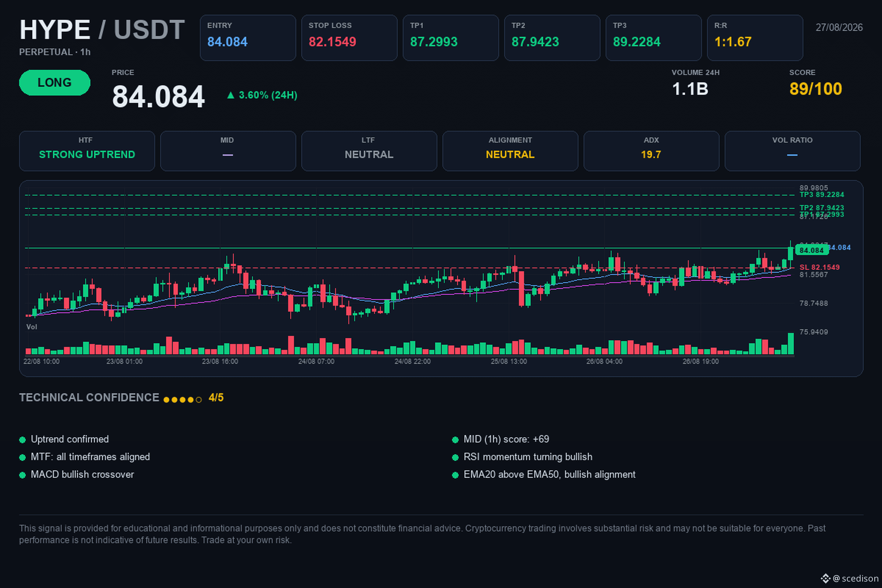Click the "Uptrend confirmed" item
This screenshot has width=882, height=588.
click(70, 439)
